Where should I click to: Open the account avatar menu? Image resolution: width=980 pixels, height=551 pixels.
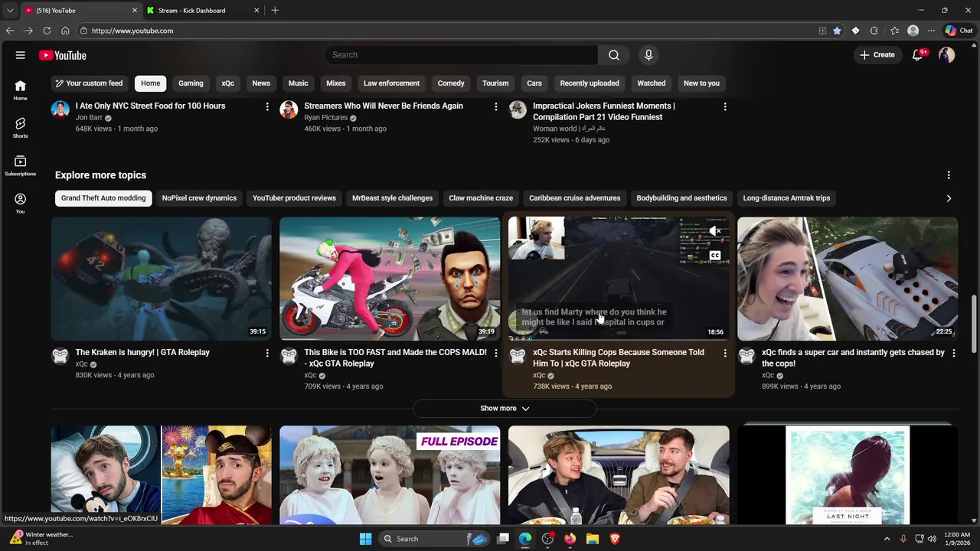[x=947, y=55]
